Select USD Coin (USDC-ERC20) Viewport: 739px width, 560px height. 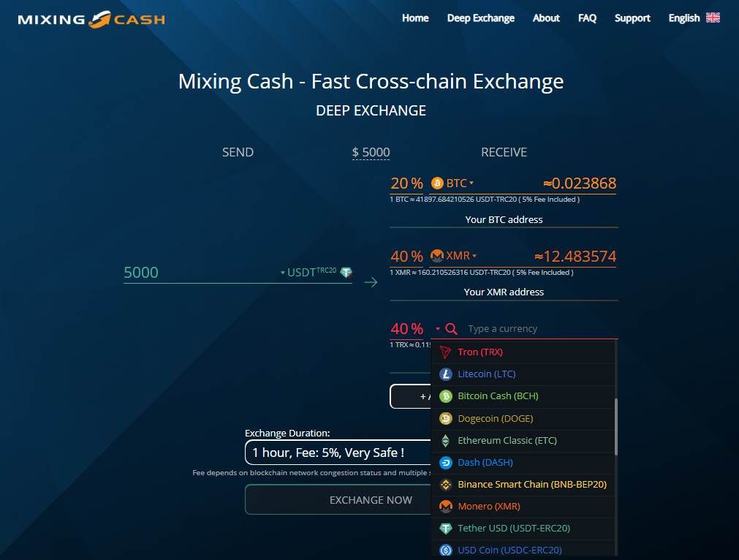point(523,550)
